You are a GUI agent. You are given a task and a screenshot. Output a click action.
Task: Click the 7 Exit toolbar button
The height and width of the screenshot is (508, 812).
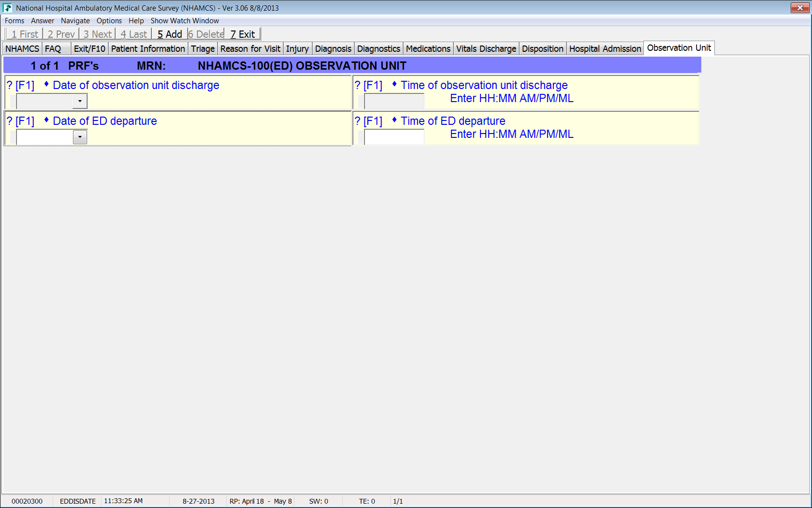243,34
